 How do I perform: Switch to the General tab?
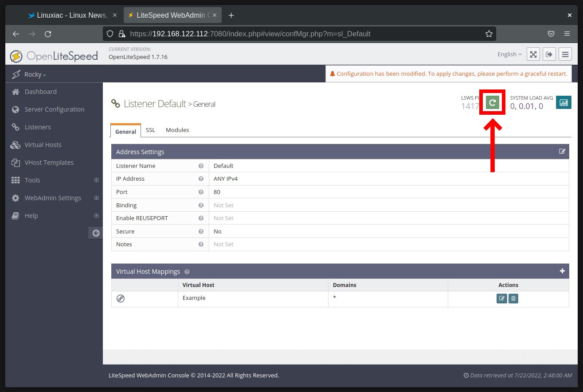(125, 131)
